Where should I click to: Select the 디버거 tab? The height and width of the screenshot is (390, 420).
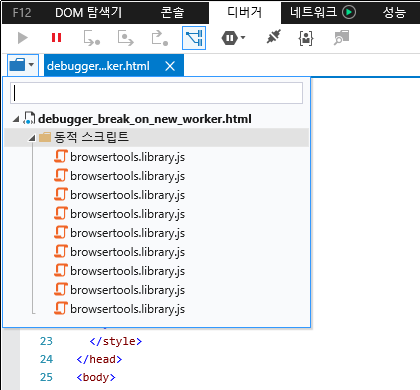coord(244,13)
